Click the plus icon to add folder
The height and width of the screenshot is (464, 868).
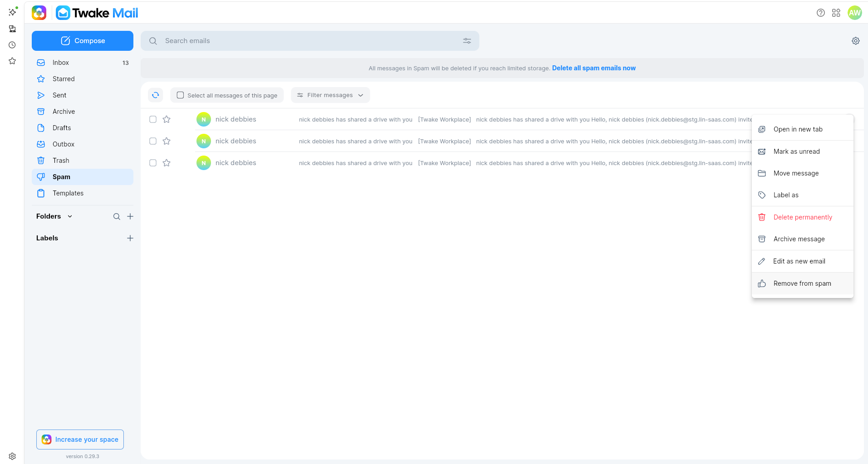click(130, 216)
